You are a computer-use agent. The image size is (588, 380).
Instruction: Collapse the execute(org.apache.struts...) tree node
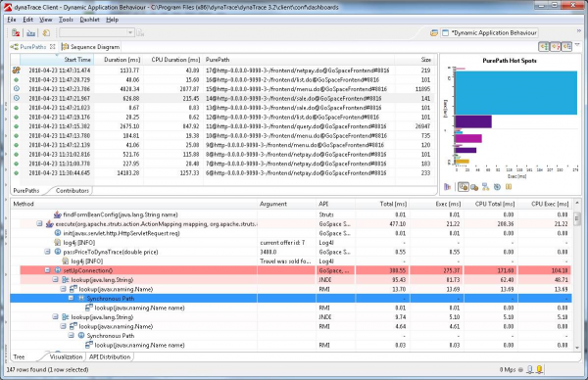(x=39, y=223)
